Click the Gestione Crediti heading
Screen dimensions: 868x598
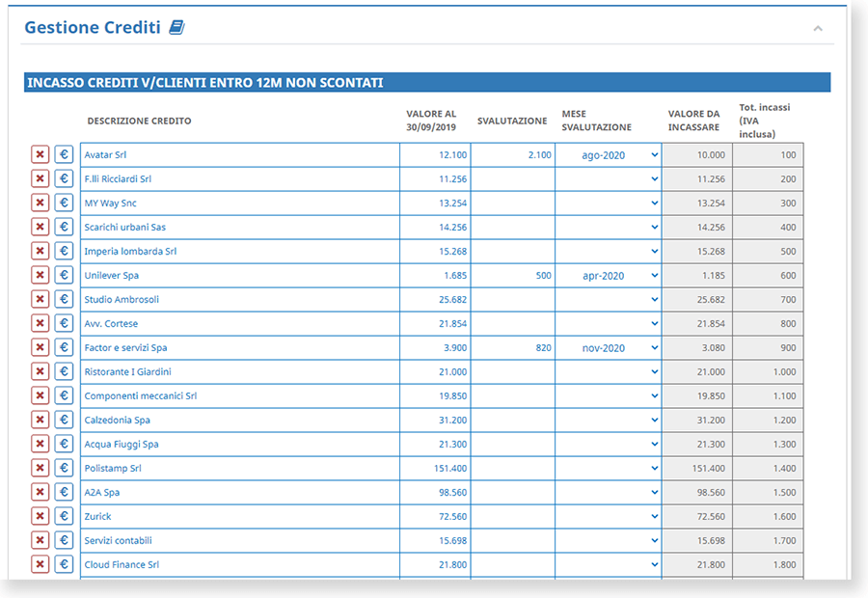[93, 27]
